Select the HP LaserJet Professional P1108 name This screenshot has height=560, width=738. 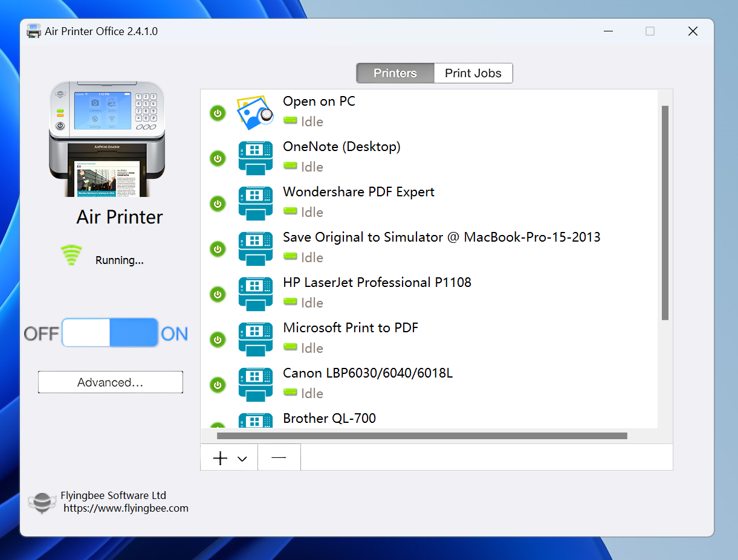pyautogui.click(x=377, y=283)
